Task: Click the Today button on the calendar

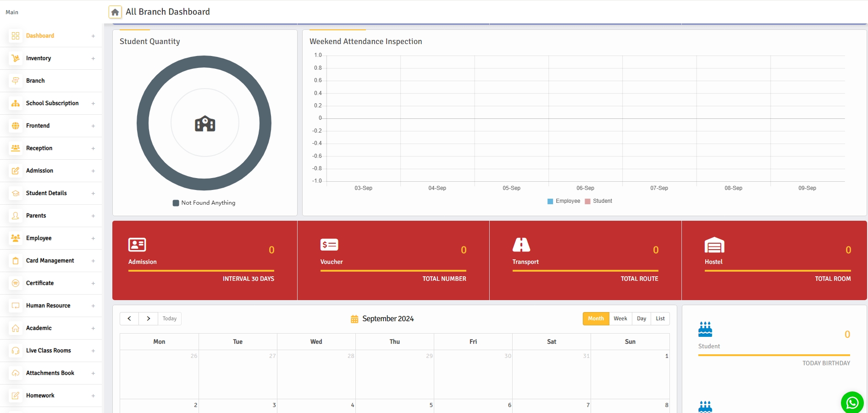Action: coord(169,318)
